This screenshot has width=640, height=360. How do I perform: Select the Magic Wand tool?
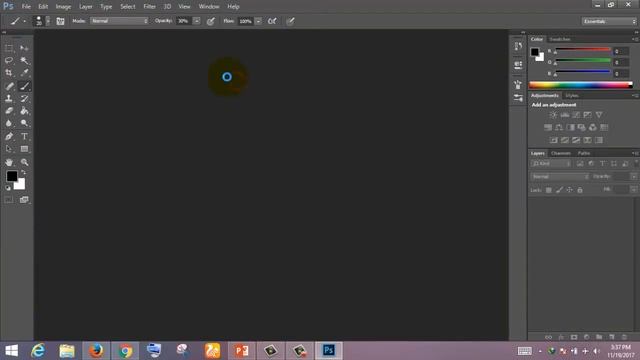point(24,60)
